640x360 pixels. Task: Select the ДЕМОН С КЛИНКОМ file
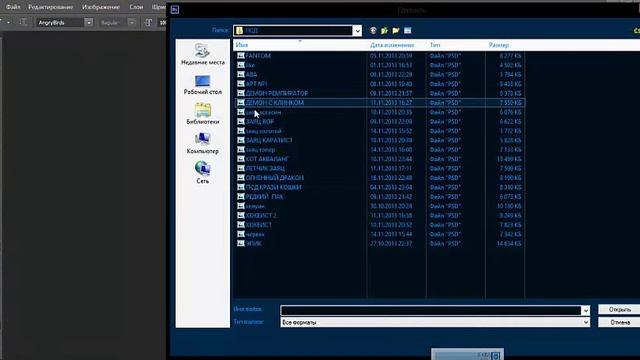(275, 102)
